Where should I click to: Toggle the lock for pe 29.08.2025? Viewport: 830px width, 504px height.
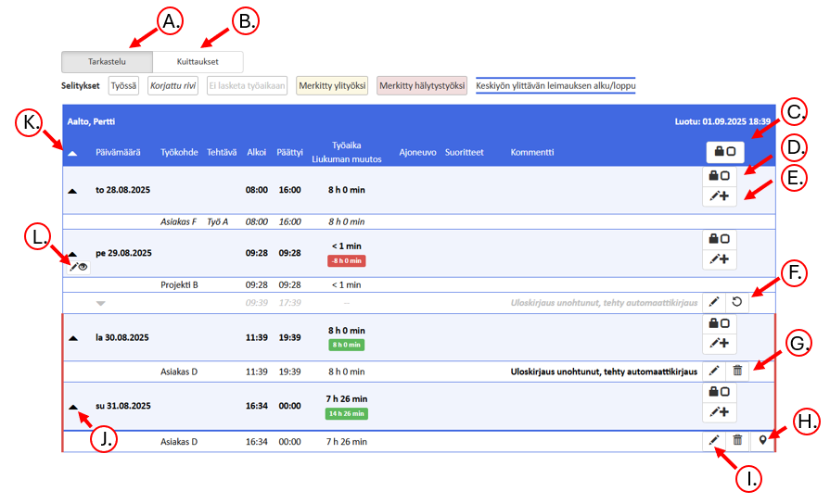coord(719,239)
